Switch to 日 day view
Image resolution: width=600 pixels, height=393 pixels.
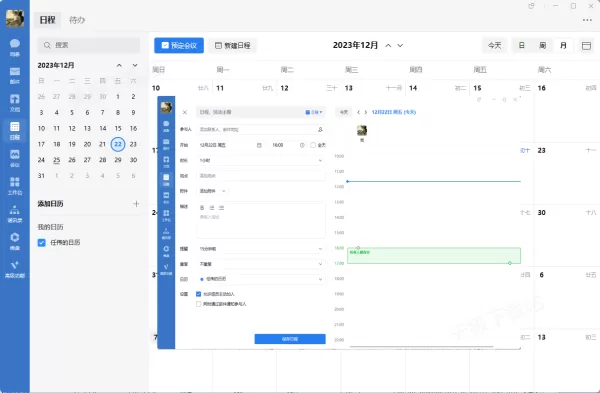pyautogui.click(x=522, y=46)
